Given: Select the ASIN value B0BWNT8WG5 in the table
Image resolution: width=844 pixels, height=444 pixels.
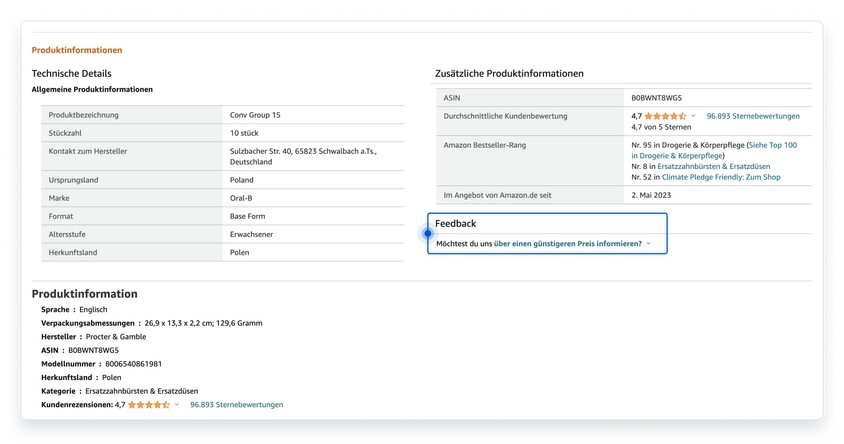Looking at the screenshot, I should (657, 98).
